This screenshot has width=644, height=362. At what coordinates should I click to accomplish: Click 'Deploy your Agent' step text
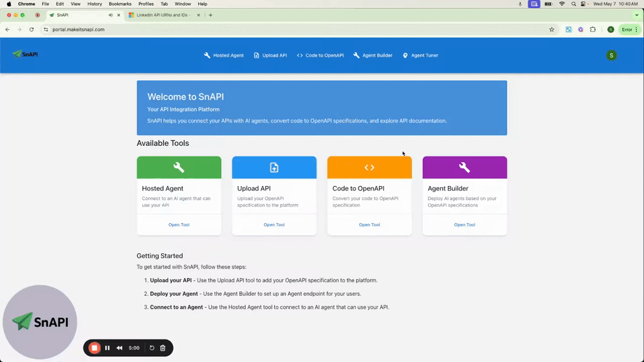[174, 294]
